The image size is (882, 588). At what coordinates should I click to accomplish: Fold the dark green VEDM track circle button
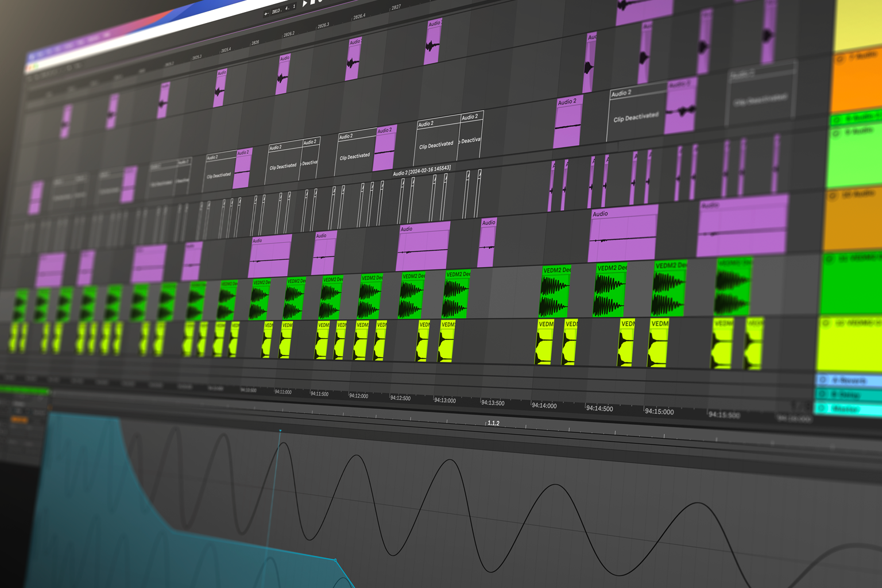click(829, 259)
